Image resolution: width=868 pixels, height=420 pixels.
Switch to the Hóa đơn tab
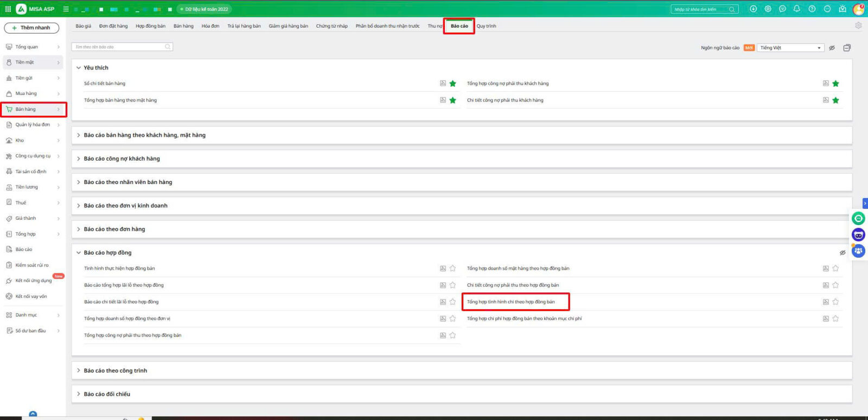click(210, 26)
